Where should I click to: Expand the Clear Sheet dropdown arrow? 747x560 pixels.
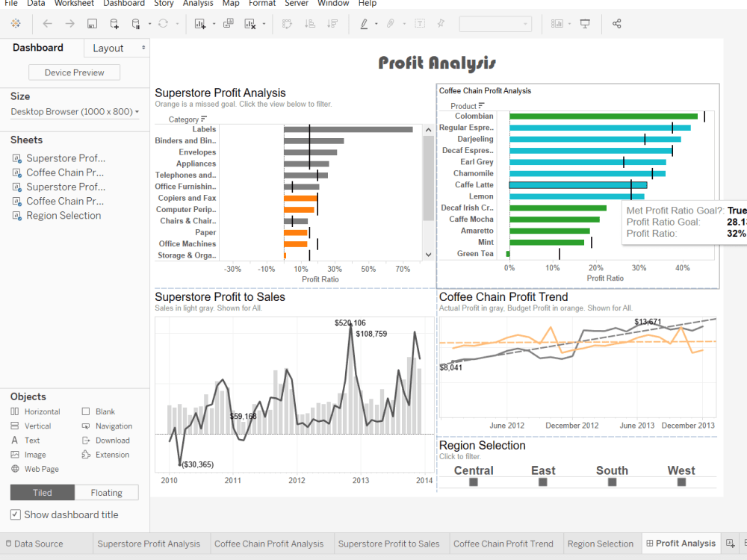pos(264,23)
